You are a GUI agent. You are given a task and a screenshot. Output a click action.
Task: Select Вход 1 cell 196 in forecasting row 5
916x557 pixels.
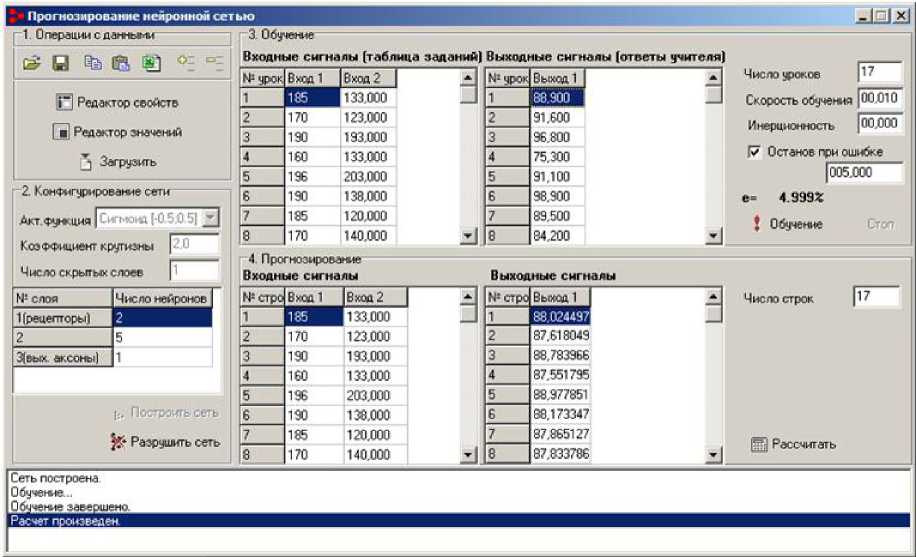point(314,395)
